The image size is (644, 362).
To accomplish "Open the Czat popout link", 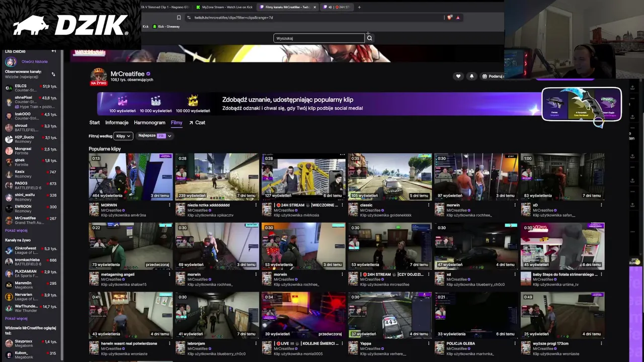I will (197, 123).
